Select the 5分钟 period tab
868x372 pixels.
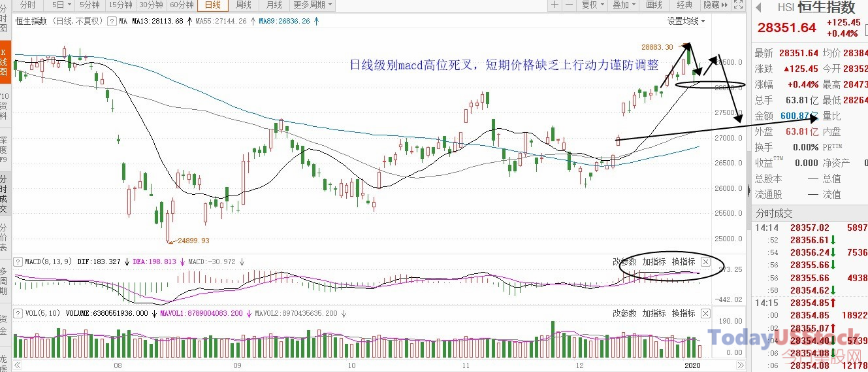pos(90,5)
